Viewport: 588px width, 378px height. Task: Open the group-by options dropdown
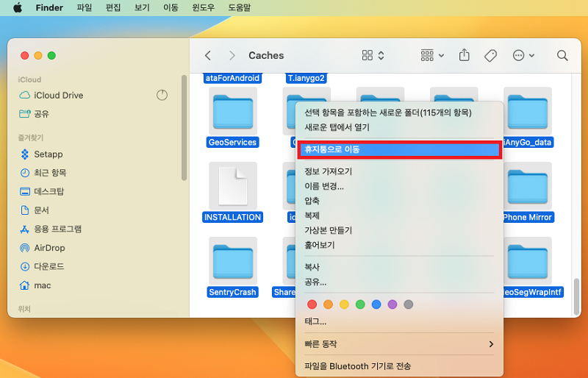432,56
